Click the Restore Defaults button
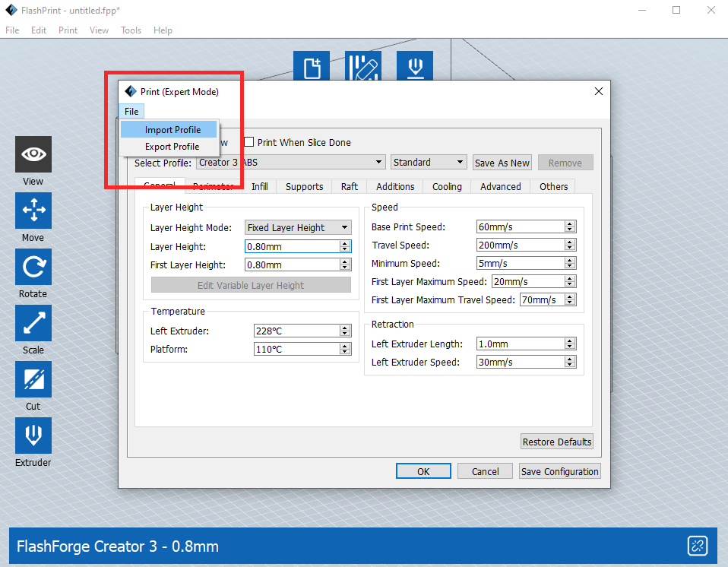The width and height of the screenshot is (728, 567). pyautogui.click(x=557, y=442)
